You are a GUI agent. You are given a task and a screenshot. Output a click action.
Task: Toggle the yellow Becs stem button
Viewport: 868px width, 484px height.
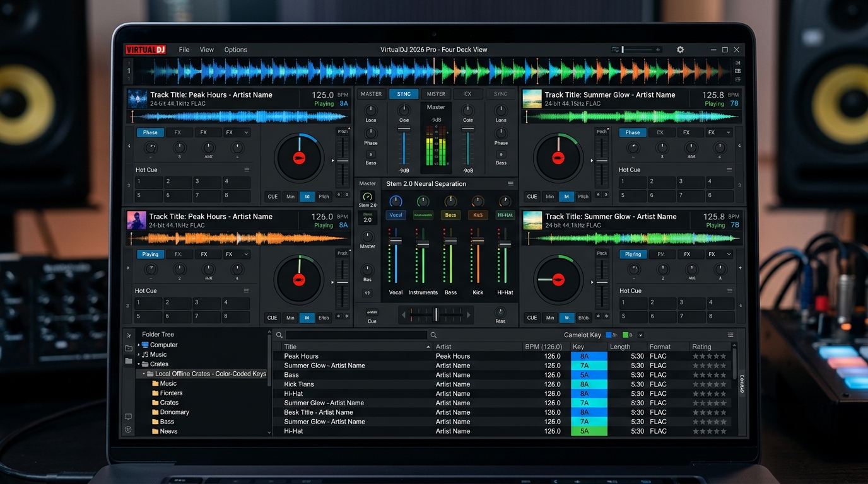coord(450,215)
